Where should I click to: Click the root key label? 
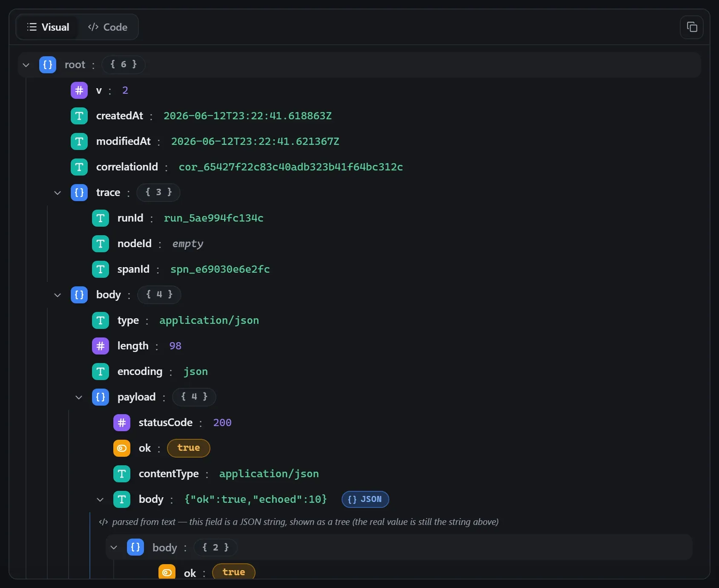pyautogui.click(x=75, y=65)
